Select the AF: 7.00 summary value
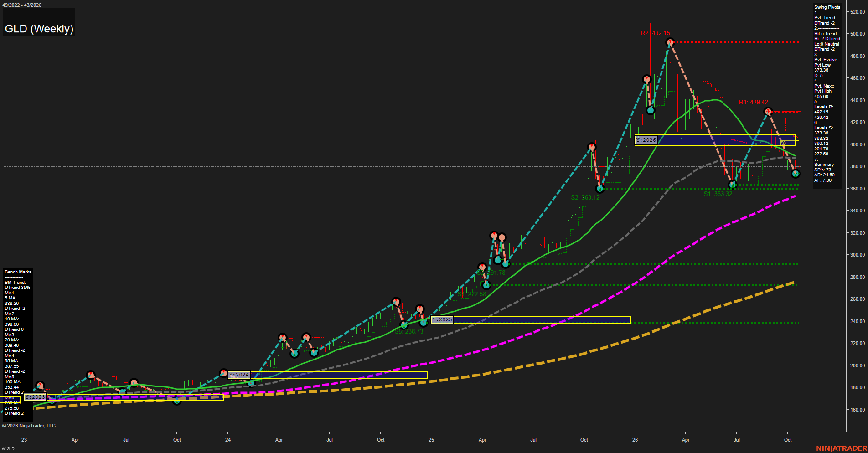 click(x=823, y=180)
